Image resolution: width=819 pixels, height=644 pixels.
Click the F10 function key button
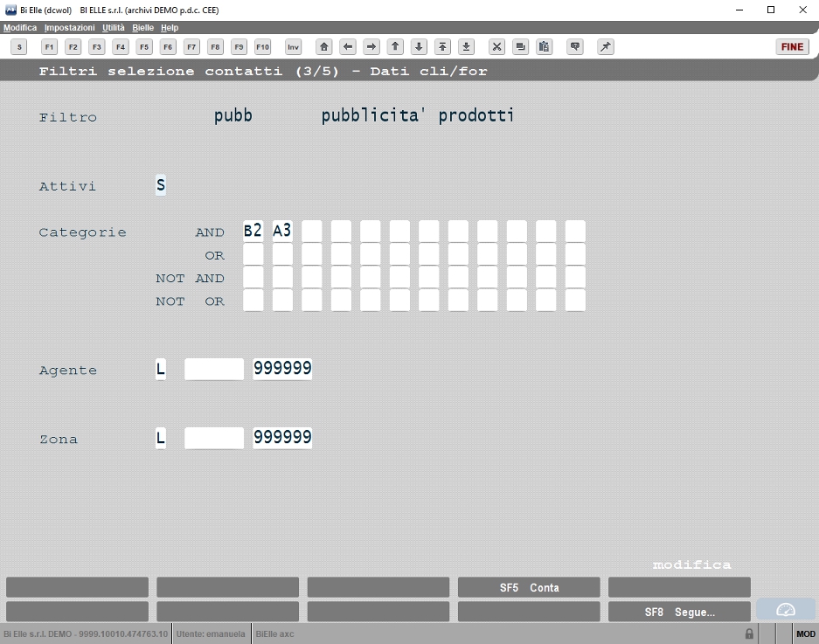[x=263, y=47]
